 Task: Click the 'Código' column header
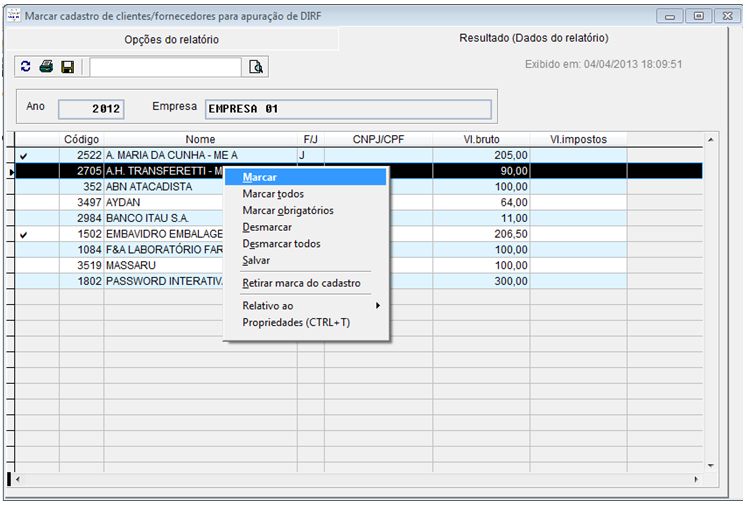pos(81,139)
